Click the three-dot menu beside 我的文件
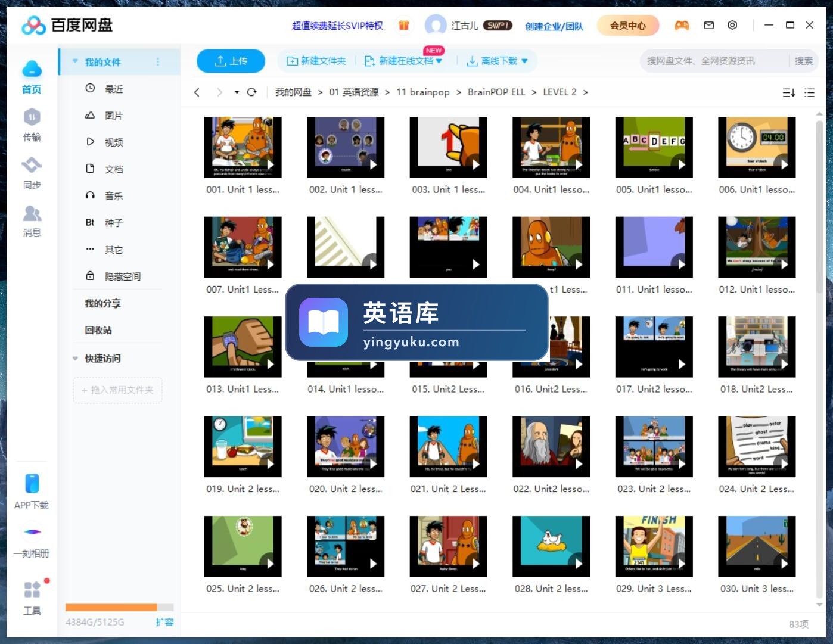 pos(158,62)
